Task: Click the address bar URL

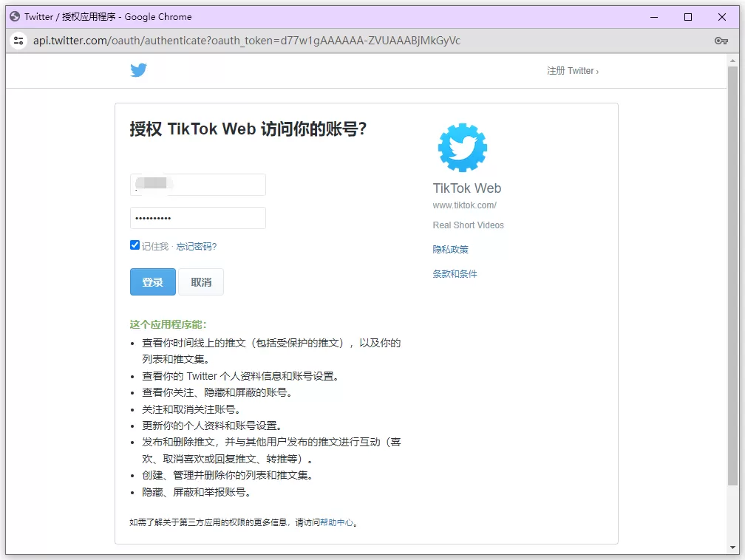Action: click(x=247, y=41)
